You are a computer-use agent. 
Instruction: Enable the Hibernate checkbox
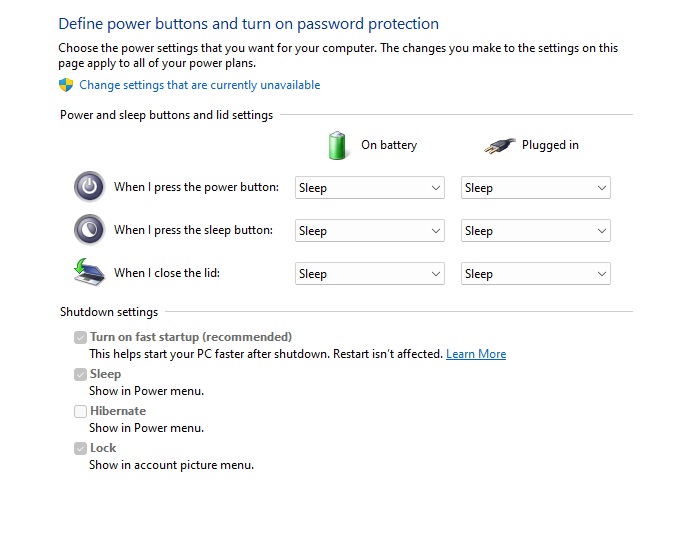point(80,411)
